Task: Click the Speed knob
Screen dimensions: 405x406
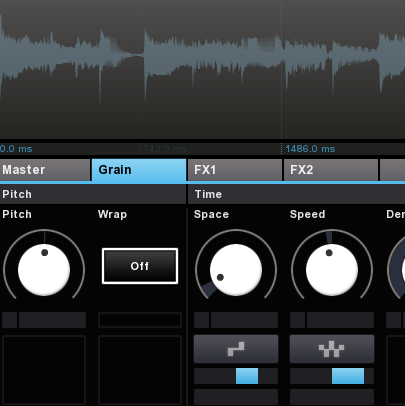Action: (332, 270)
